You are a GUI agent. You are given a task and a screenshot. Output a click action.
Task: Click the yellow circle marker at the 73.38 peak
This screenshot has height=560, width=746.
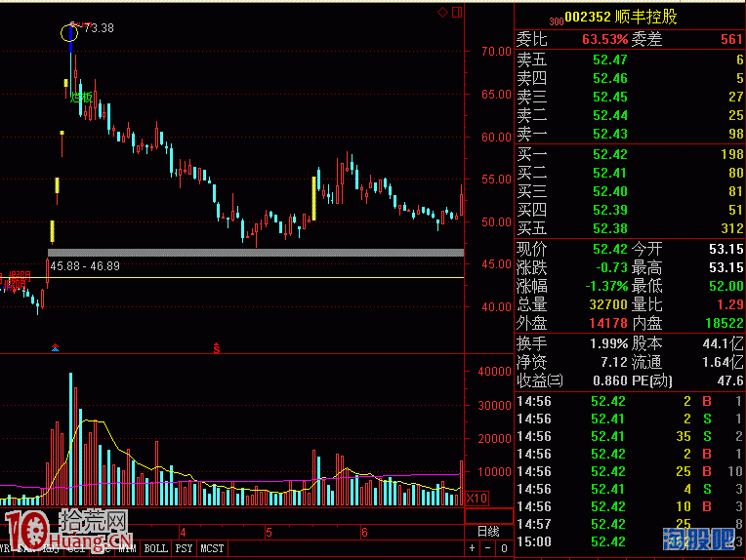(x=70, y=33)
